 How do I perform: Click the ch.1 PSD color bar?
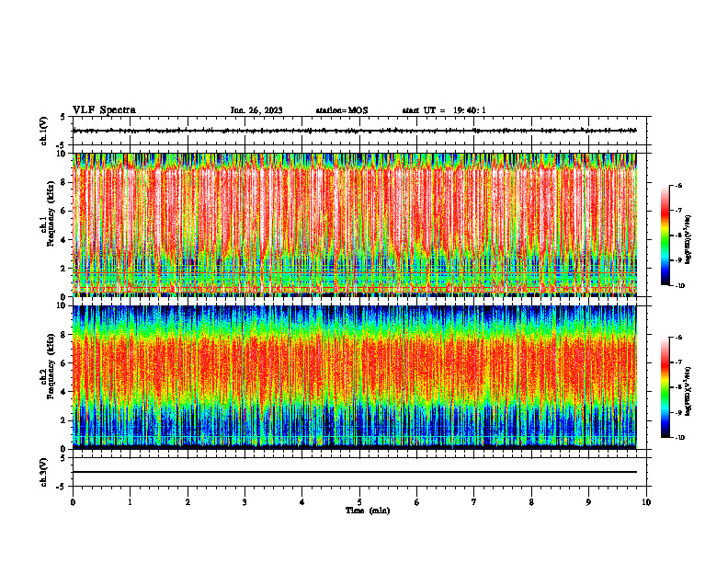[x=665, y=236]
